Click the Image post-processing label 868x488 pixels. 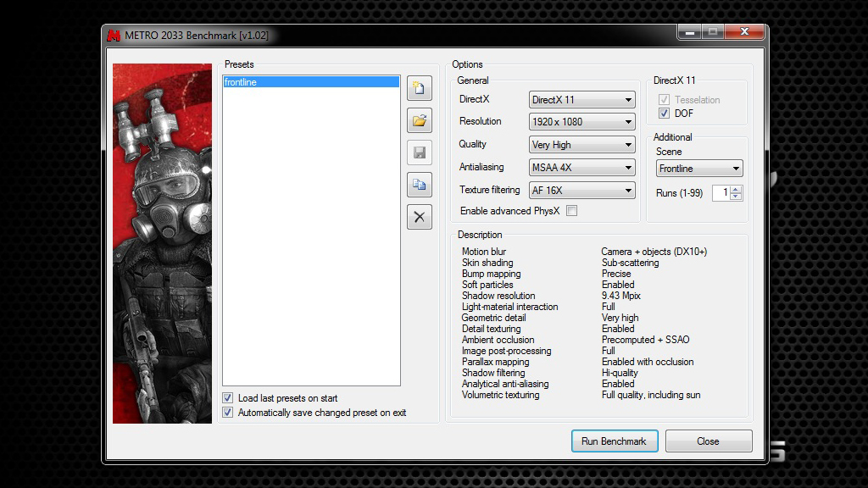point(507,351)
